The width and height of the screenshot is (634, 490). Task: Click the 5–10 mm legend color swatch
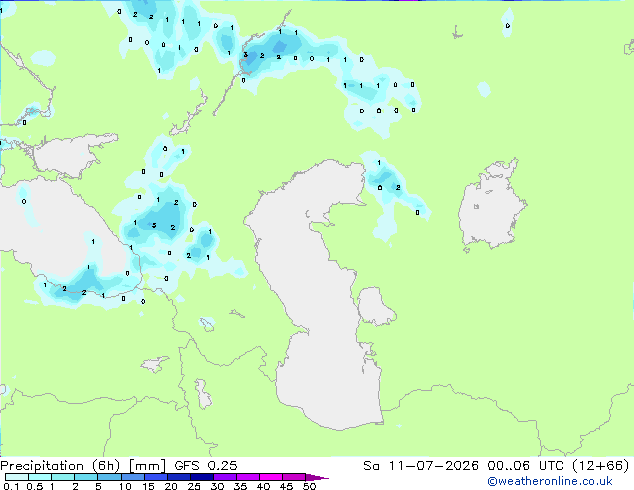coord(109,477)
